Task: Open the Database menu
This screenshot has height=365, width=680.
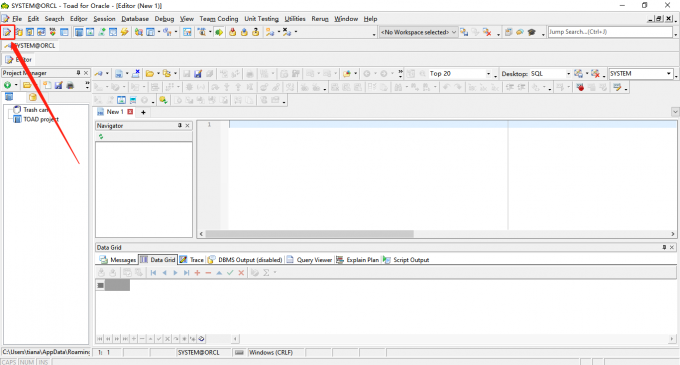Action: click(x=135, y=19)
